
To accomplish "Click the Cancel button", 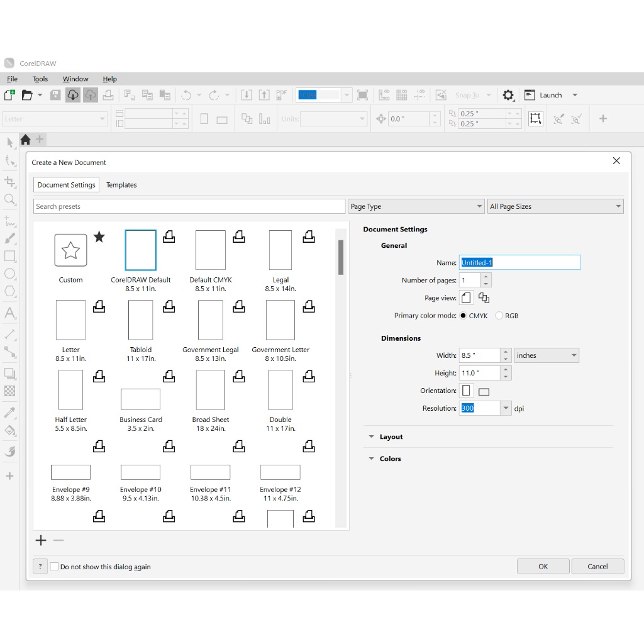I will coord(597,566).
